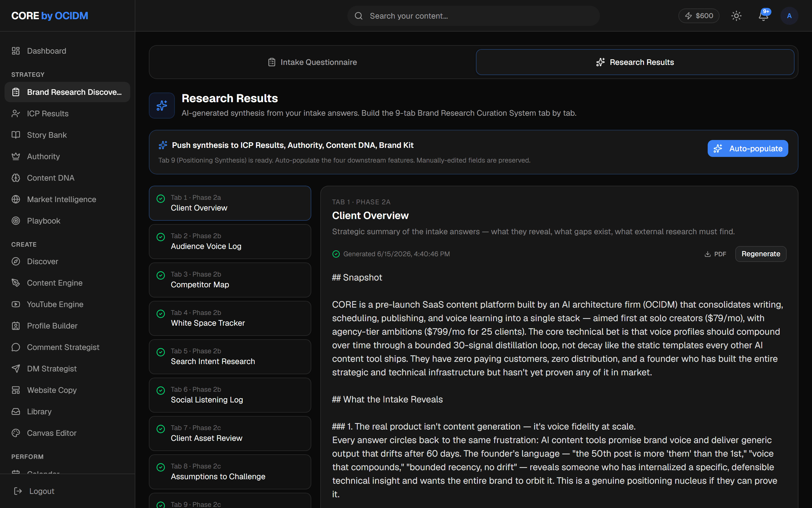Switch to the Intake Questionnaire tab
The image size is (812, 508).
click(312, 62)
